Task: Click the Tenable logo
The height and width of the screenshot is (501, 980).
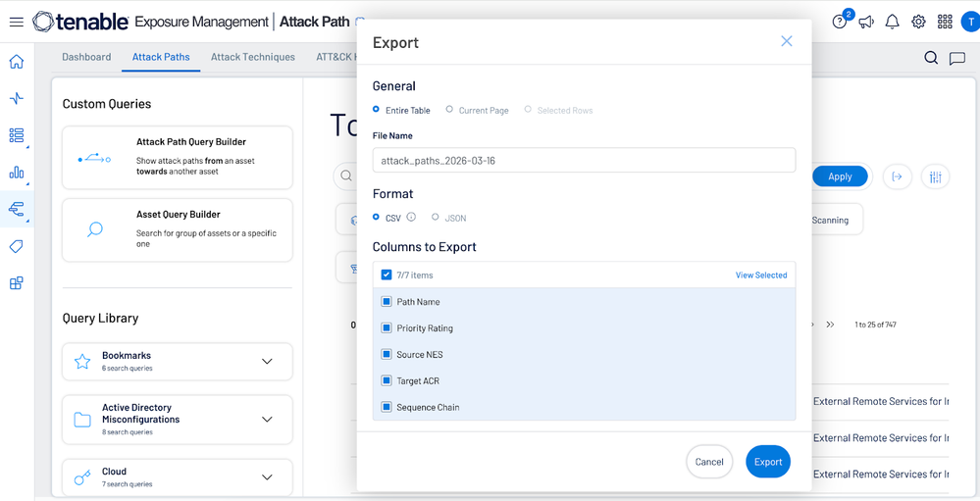Action: click(x=80, y=22)
